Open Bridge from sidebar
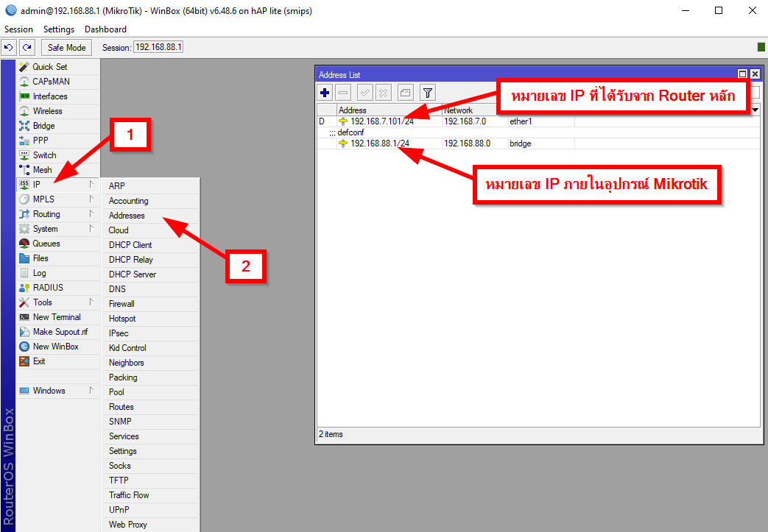768x532 pixels. (57, 125)
